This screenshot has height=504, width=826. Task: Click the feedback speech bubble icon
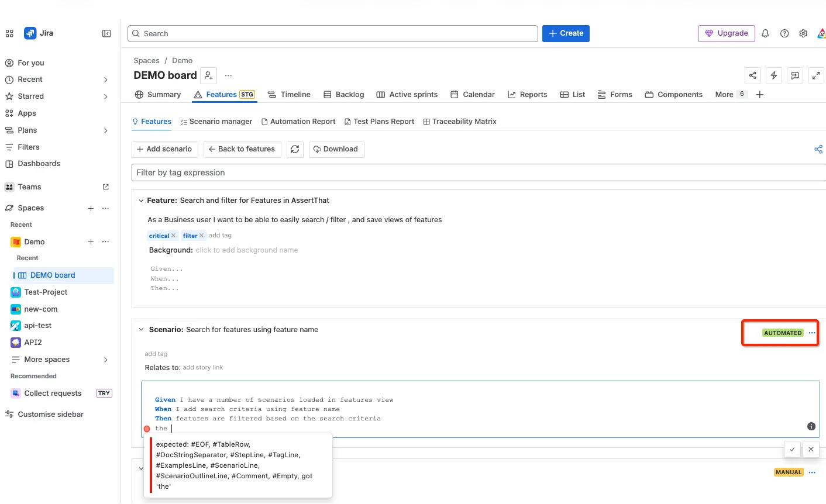(795, 75)
